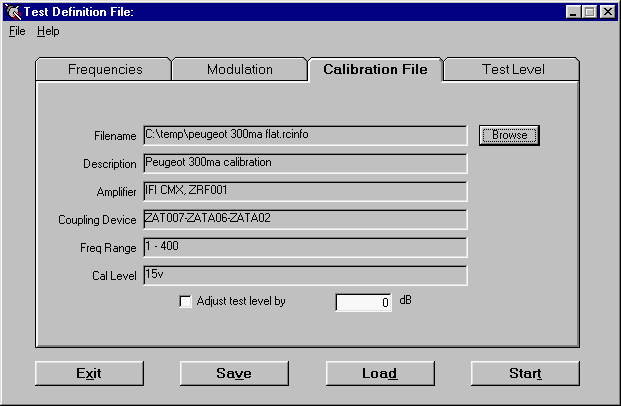Image resolution: width=621 pixels, height=406 pixels.
Task: Click the application icon in title bar
Action: coord(12,12)
